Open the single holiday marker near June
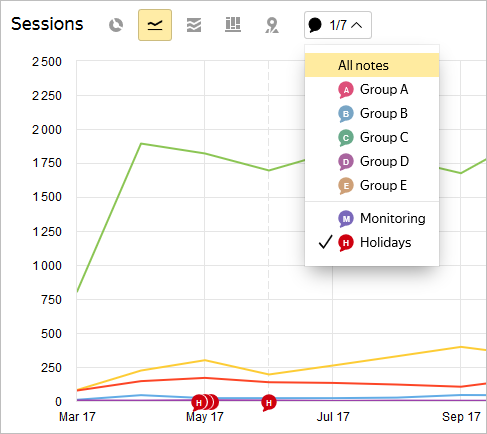The width and height of the screenshot is (487, 434). (269, 403)
